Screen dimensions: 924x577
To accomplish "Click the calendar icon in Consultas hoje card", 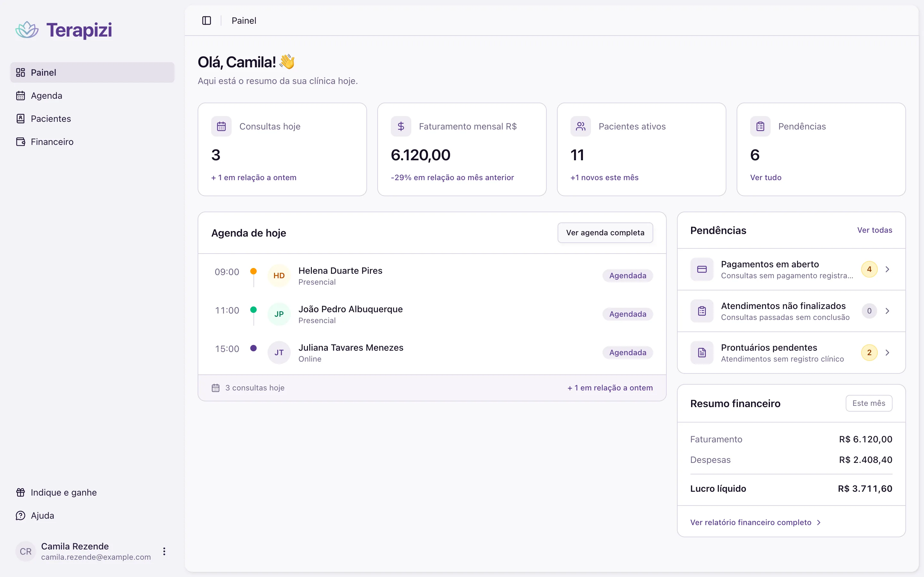I will point(221,126).
